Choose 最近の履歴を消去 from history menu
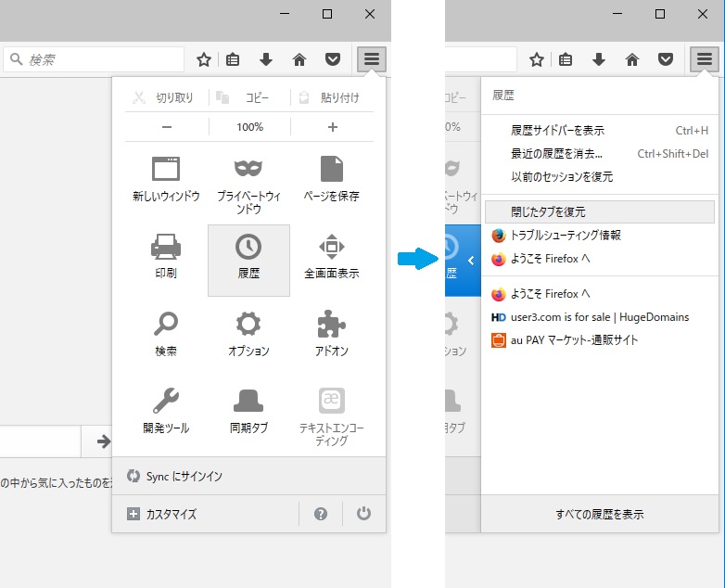This screenshot has width=725, height=588. pyautogui.click(x=556, y=154)
